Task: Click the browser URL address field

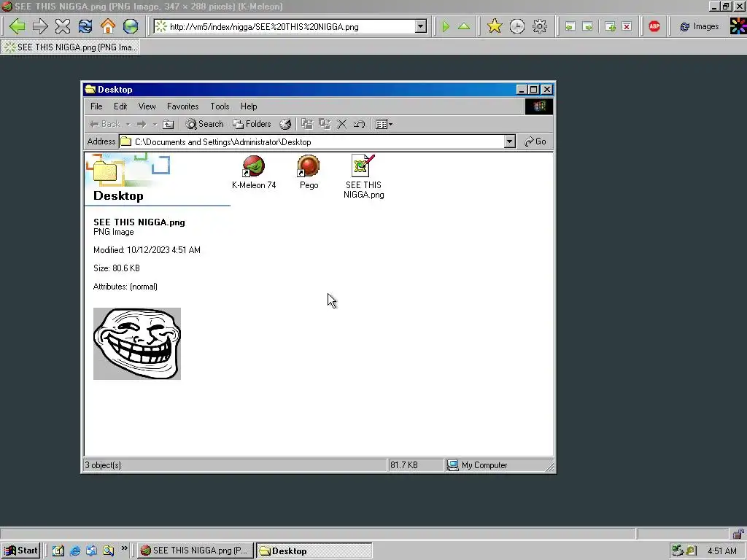Action: (290, 27)
